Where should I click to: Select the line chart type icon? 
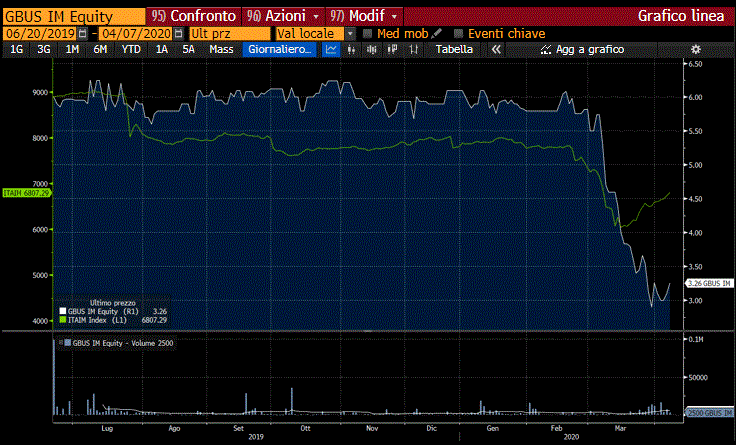coord(331,49)
